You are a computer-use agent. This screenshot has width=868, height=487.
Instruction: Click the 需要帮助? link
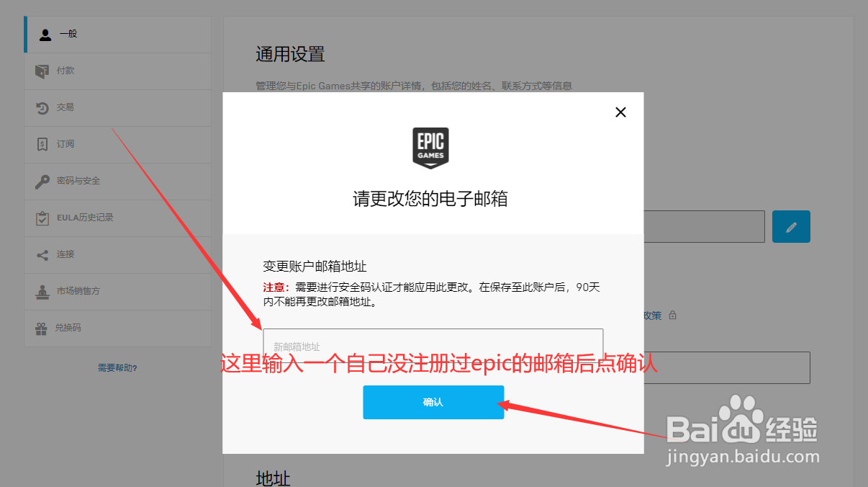click(x=117, y=368)
